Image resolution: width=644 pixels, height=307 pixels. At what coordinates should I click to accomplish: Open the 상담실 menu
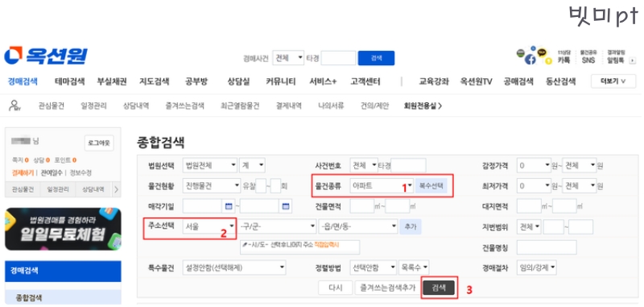click(238, 81)
